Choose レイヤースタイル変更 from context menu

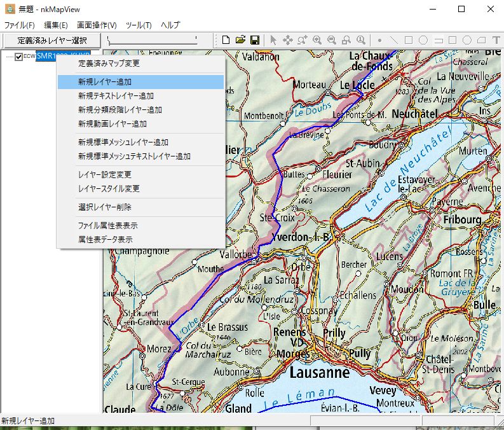pos(109,188)
